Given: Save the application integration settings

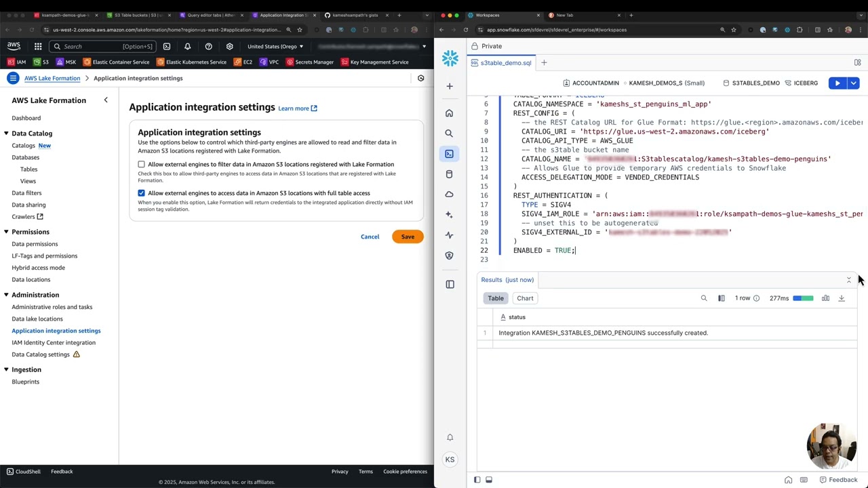Looking at the screenshot, I should coord(408,237).
